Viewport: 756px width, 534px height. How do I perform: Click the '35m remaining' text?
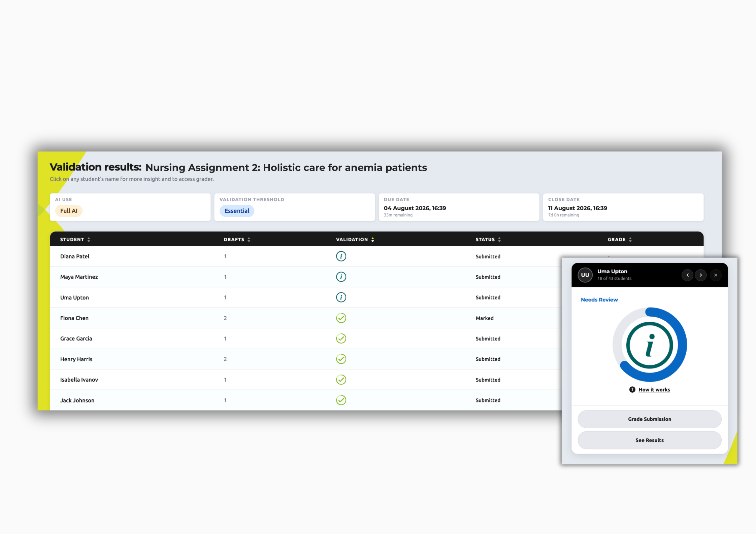398,215
